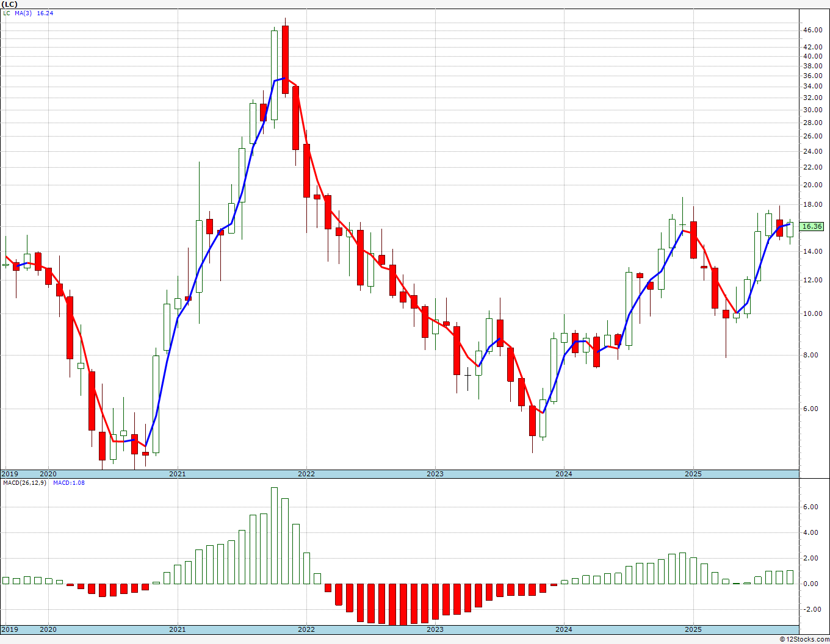The width and height of the screenshot is (830, 644).
Task: Click the current price tag 16.36
Action: tap(812, 226)
